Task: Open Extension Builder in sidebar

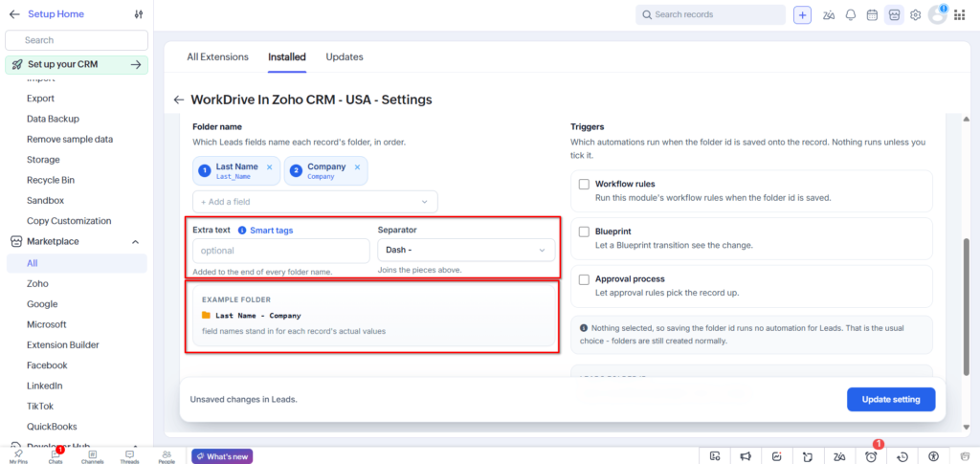Action: pyautogui.click(x=62, y=344)
